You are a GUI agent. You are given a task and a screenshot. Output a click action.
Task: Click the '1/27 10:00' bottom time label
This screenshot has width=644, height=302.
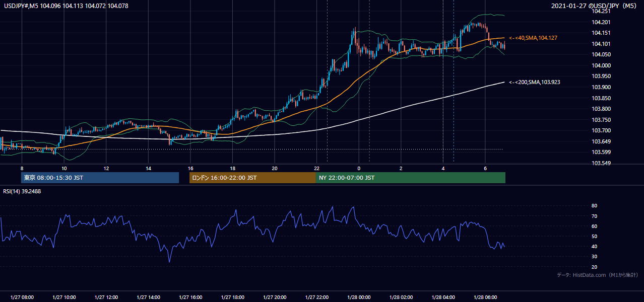point(64,297)
